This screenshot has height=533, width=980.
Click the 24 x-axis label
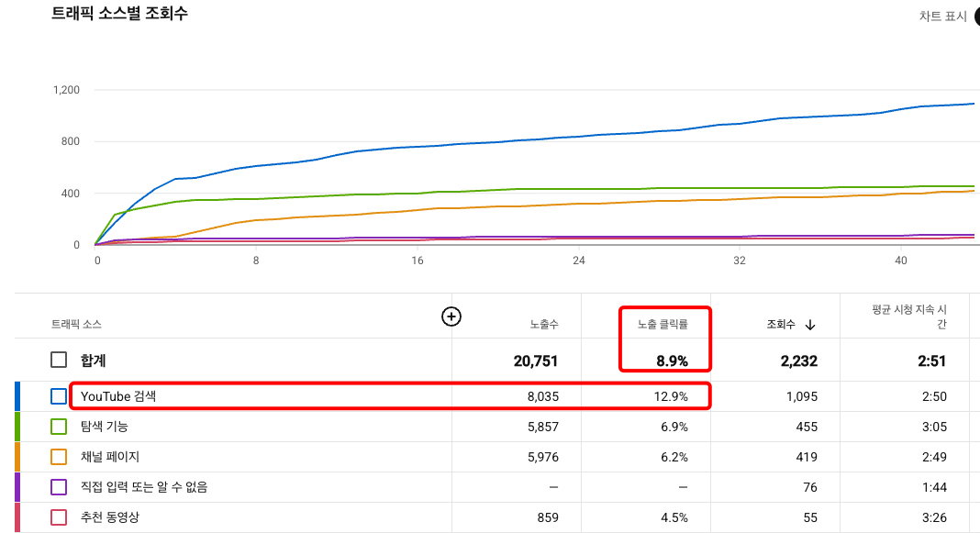coord(579,261)
